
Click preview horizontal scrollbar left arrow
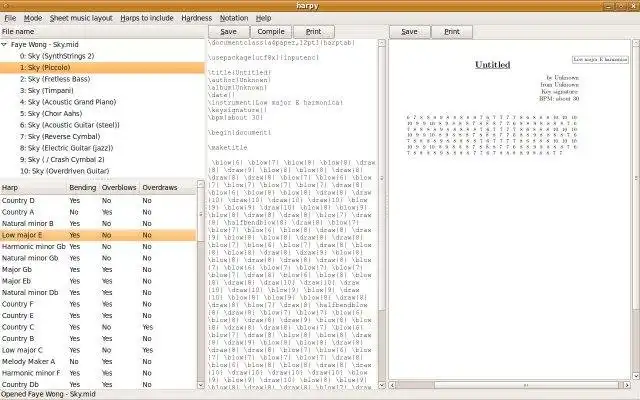393,384
